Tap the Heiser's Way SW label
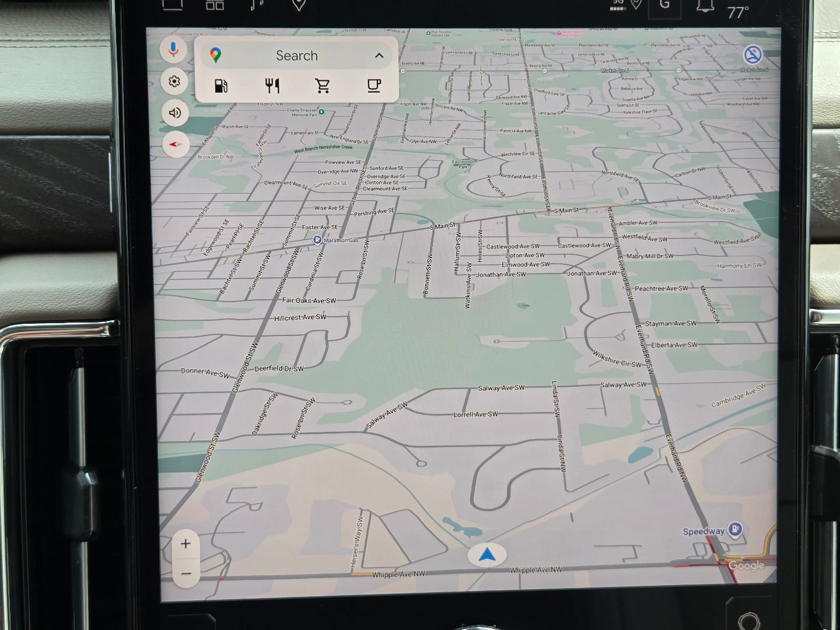Screen dimensions: 840x630 point(356,542)
